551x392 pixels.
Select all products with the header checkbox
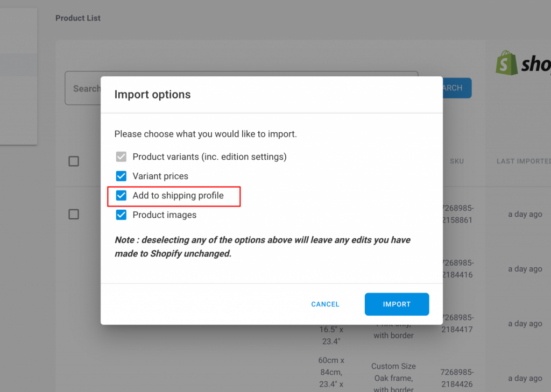[74, 161]
